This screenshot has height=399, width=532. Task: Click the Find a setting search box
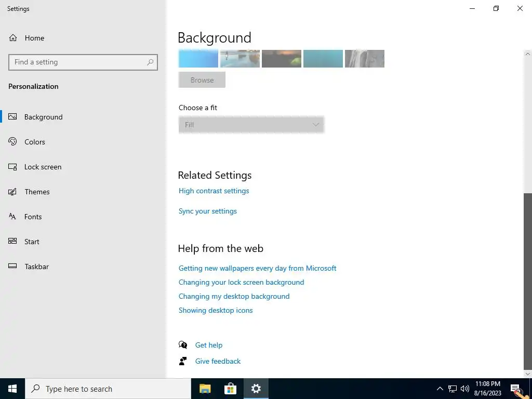83,62
